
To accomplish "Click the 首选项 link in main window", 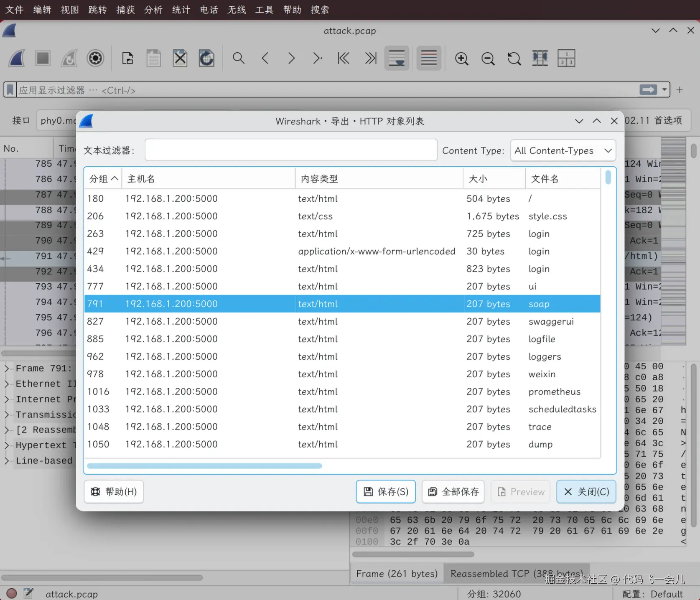I will click(x=668, y=120).
